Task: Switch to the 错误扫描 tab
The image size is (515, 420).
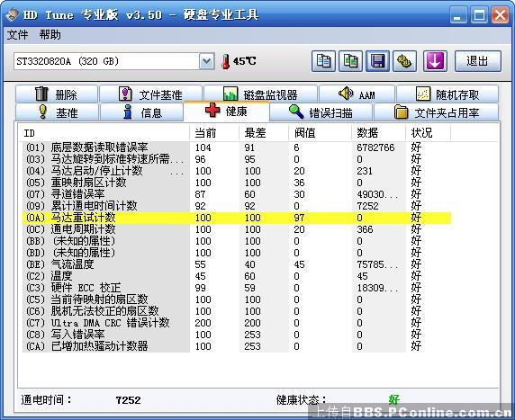Action: click(x=321, y=112)
